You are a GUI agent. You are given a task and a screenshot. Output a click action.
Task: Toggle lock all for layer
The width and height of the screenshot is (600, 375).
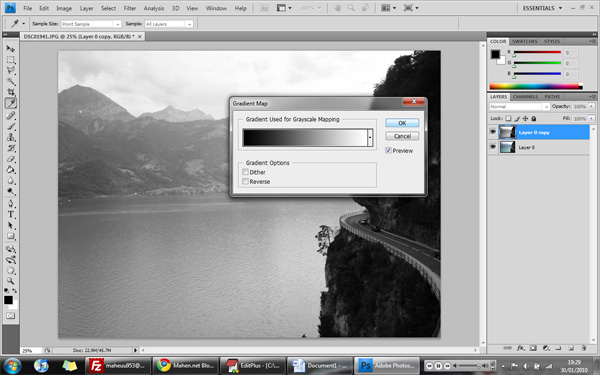[x=533, y=119]
